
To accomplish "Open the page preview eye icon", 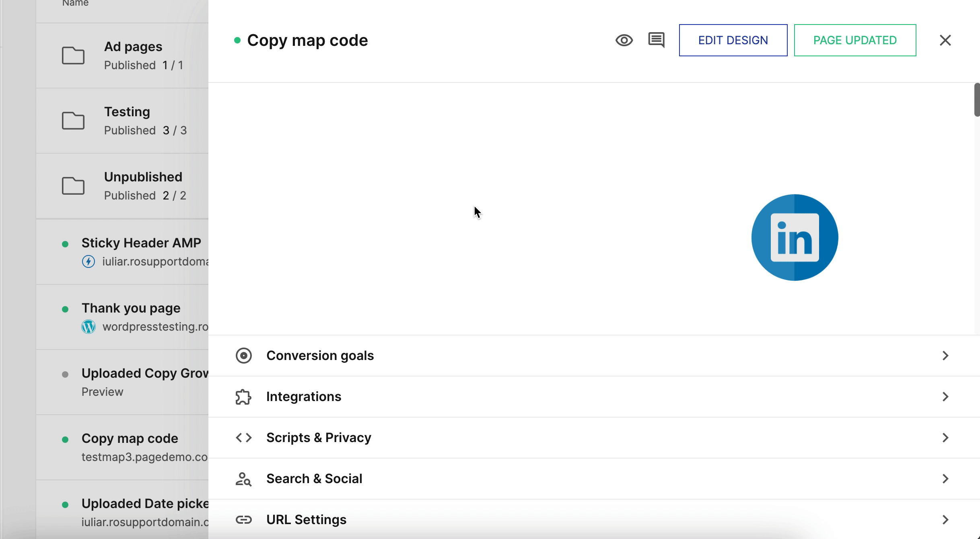I will click(x=624, y=40).
